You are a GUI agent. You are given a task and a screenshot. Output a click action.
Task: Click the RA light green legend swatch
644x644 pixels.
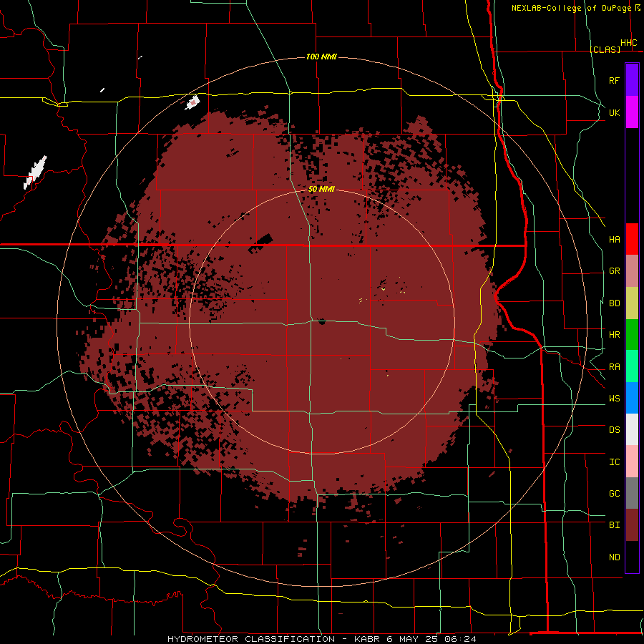coord(632,366)
